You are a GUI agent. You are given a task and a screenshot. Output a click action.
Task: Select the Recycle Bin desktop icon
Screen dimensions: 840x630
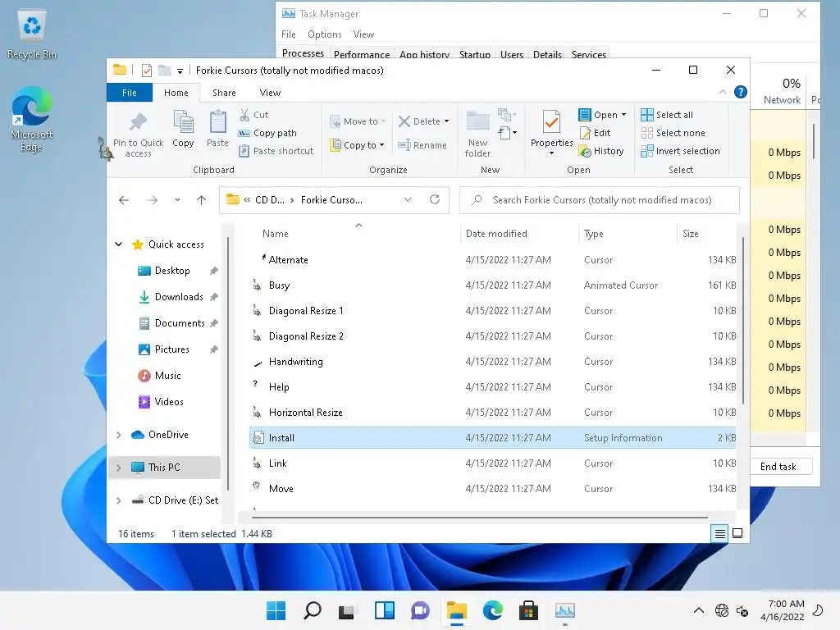coord(32,35)
